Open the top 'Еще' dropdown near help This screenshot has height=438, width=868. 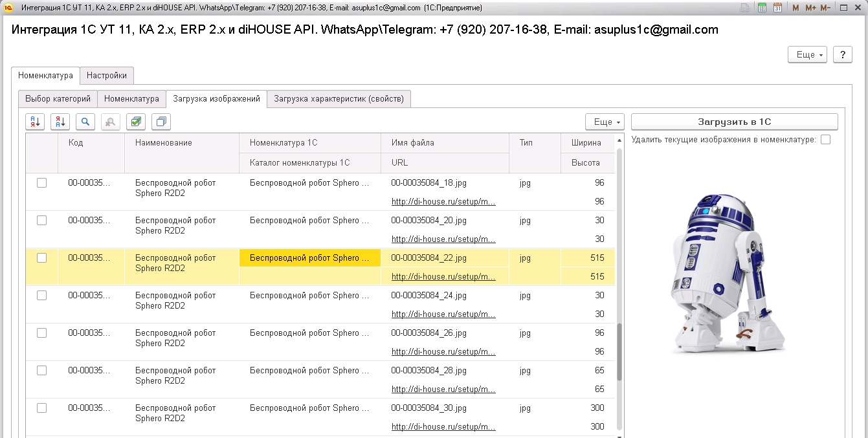[x=807, y=55]
